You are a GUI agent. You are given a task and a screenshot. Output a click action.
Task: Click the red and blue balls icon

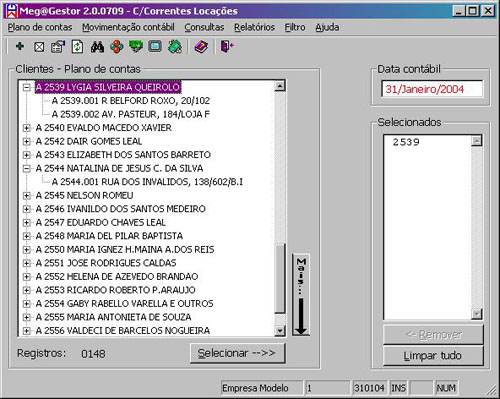click(116, 47)
